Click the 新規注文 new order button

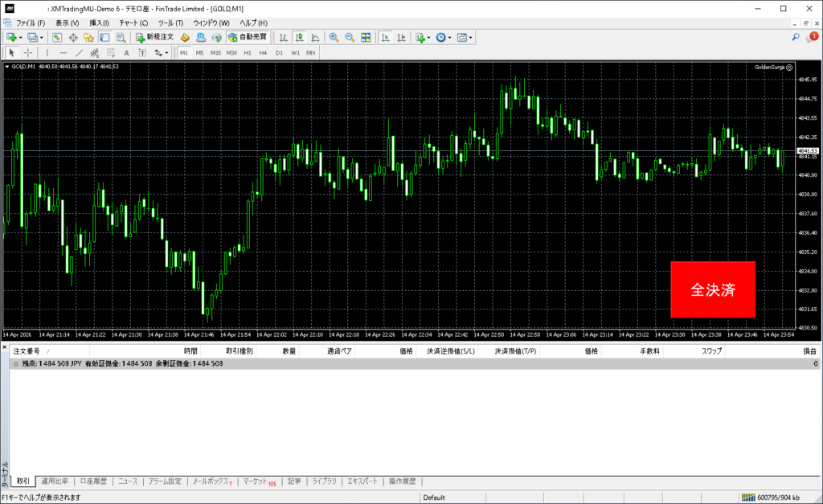pos(154,38)
